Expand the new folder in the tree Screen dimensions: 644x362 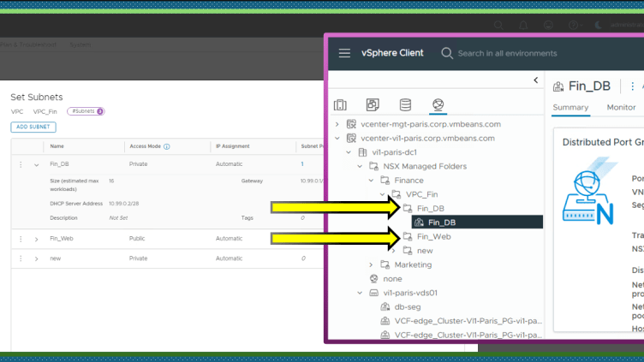click(393, 251)
